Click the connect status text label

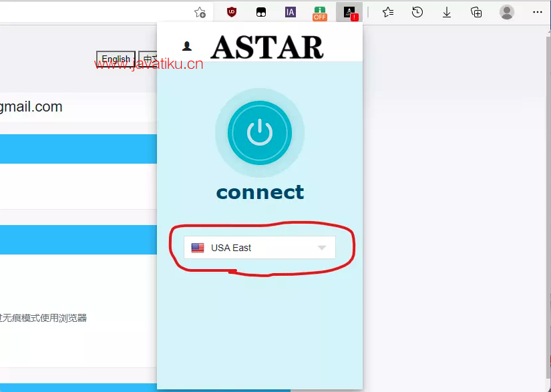pyautogui.click(x=260, y=192)
